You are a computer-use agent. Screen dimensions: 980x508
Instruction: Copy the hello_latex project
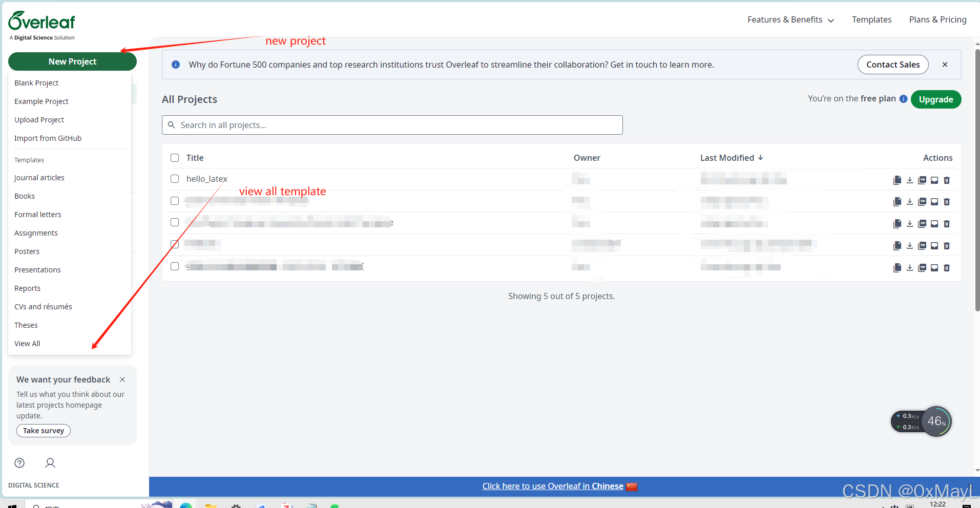(897, 180)
